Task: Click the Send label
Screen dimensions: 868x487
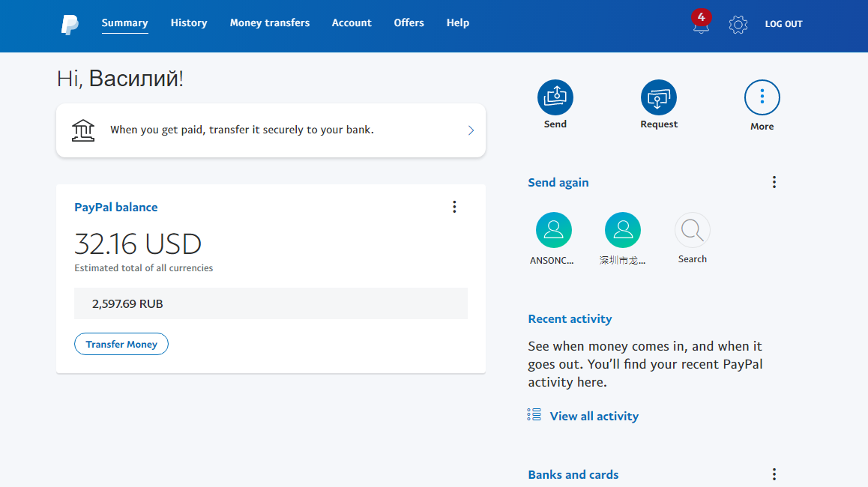Action: coord(555,124)
